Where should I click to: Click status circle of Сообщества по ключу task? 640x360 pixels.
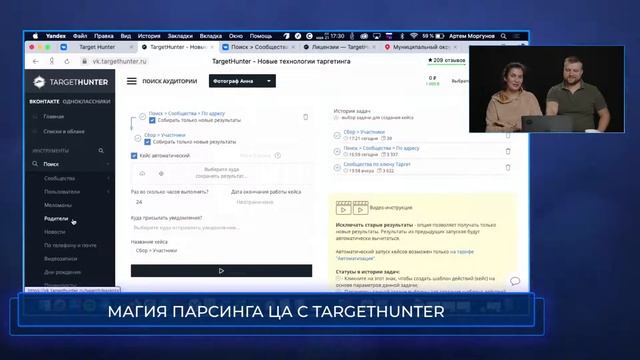tap(337, 167)
